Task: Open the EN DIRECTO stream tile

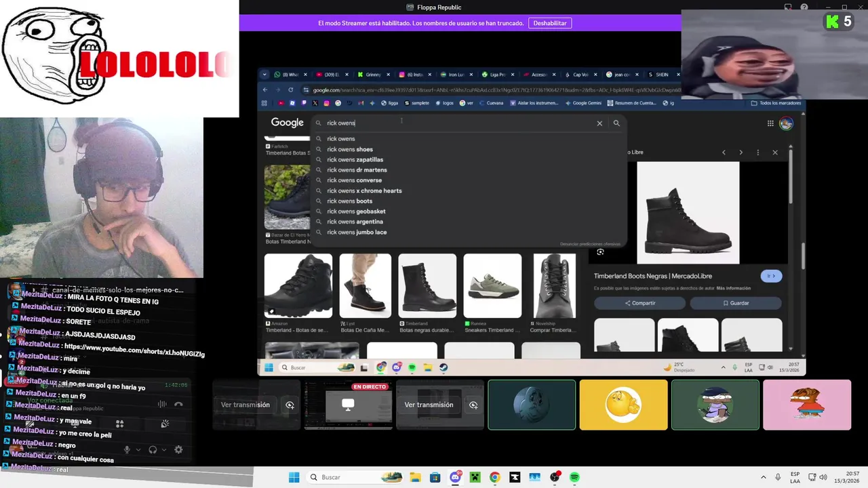Action: point(348,405)
